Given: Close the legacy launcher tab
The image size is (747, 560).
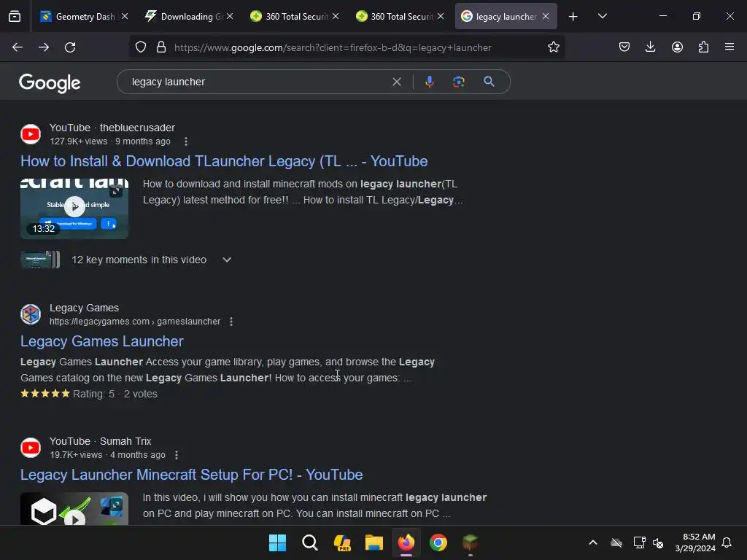Looking at the screenshot, I should 546,16.
